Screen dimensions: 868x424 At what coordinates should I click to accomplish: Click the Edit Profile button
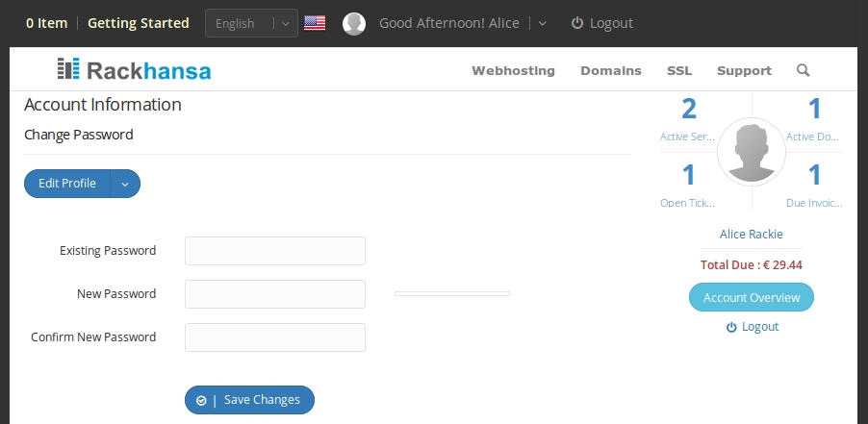(67, 184)
